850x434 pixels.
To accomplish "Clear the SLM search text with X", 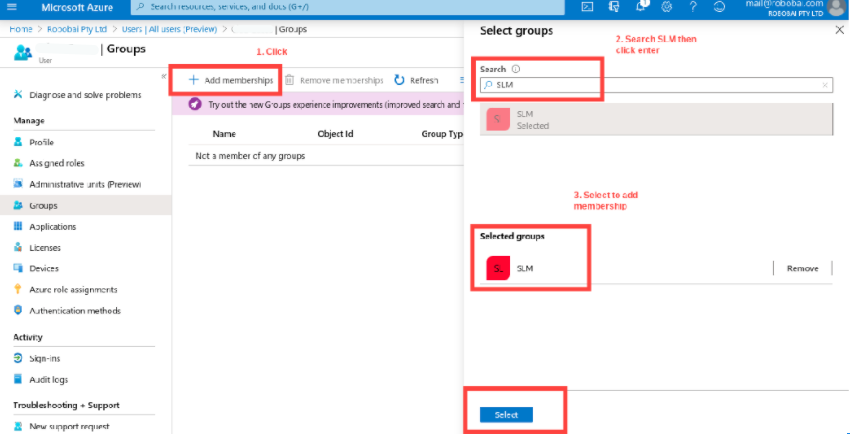I will 825,85.
